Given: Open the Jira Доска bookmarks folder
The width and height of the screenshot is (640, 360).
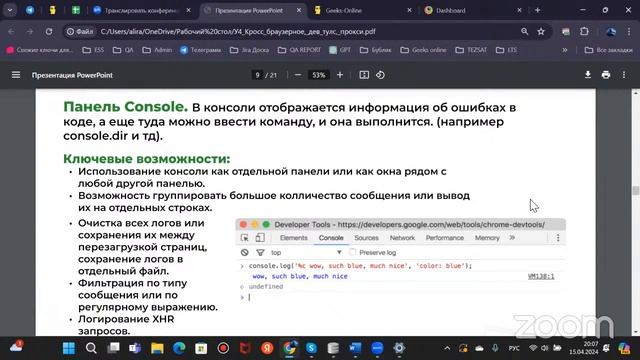Looking at the screenshot, I should (x=249, y=50).
